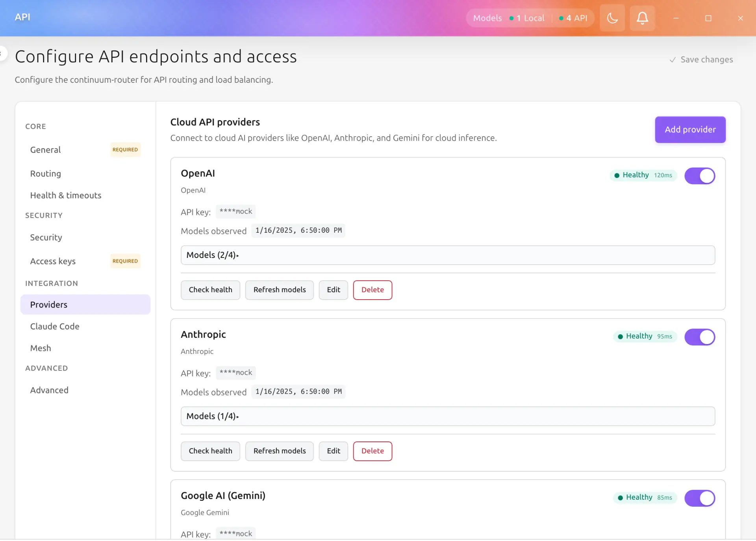Check health of the Anthropic provider
756x541 pixels.
click(x=210, y=451)
